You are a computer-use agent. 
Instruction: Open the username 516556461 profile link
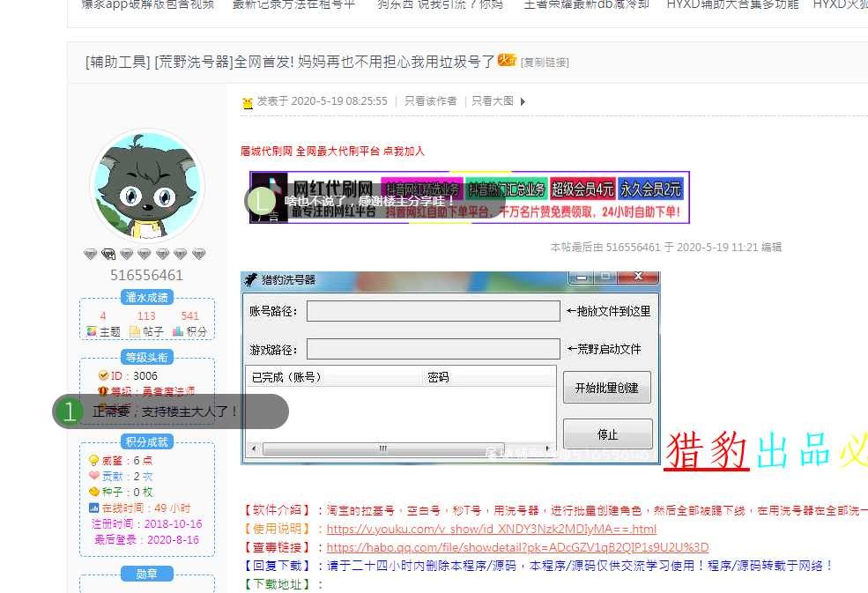pyautogui.click(x=146, y=275)
